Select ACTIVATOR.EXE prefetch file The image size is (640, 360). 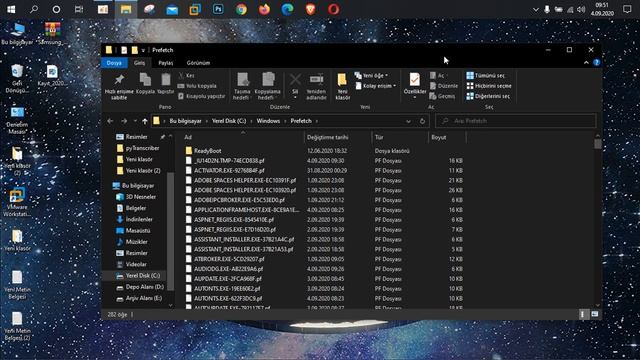pyautogui.click(x=229, y=171)
